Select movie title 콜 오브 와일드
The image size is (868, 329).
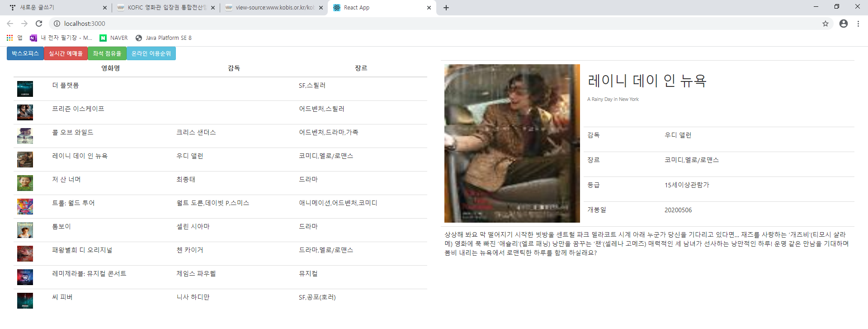tap(73, 133)
